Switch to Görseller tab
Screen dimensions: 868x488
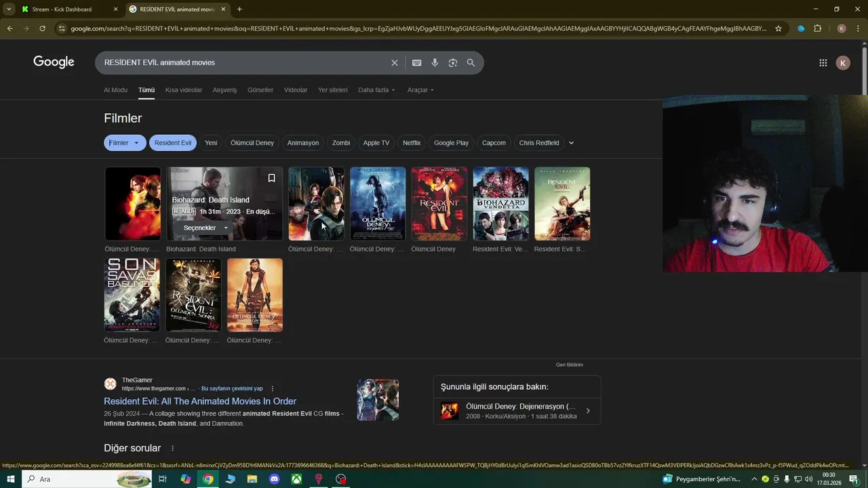tap(260, 90)
